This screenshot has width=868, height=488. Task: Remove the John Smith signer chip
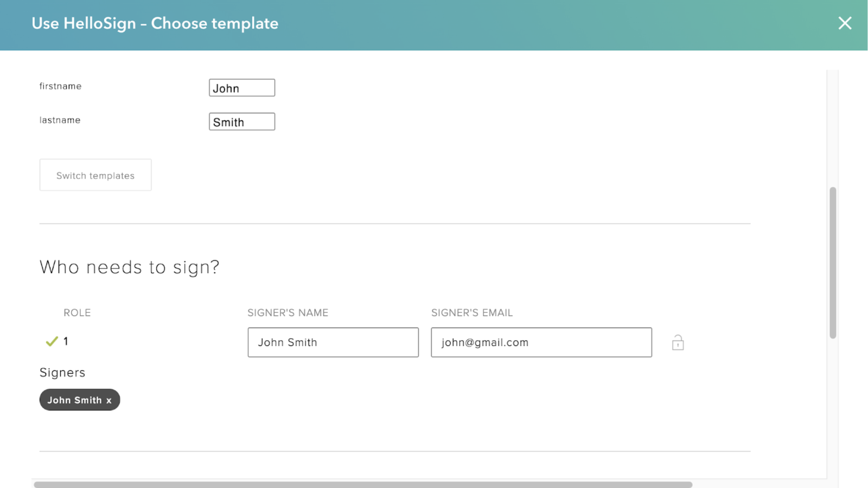pos(109,400)
